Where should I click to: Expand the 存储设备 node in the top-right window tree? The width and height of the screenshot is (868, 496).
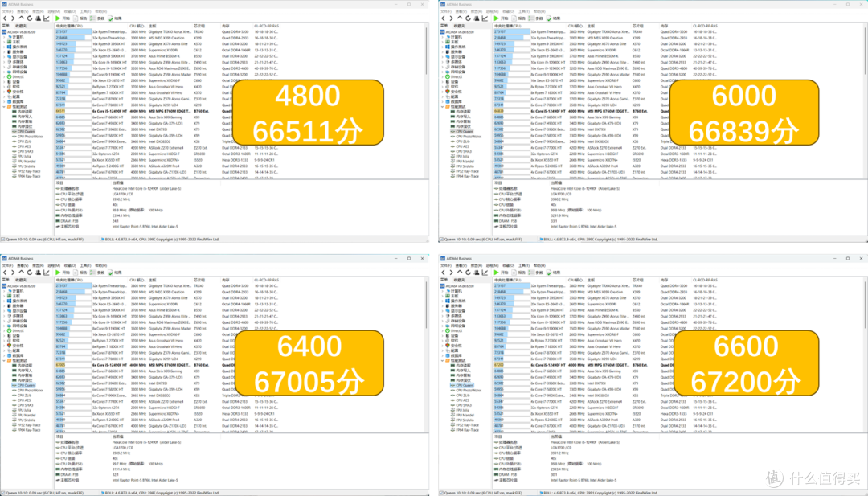tap(443, 67)
